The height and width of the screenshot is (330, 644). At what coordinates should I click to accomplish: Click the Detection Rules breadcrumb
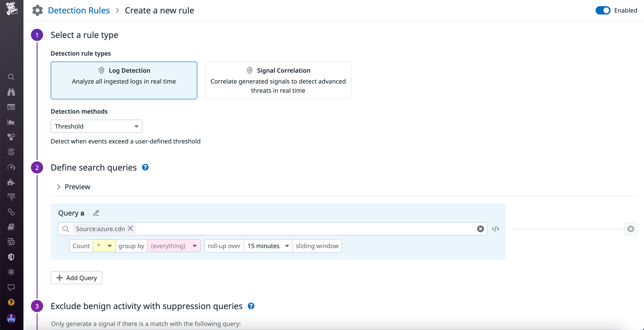coord(79,10)
